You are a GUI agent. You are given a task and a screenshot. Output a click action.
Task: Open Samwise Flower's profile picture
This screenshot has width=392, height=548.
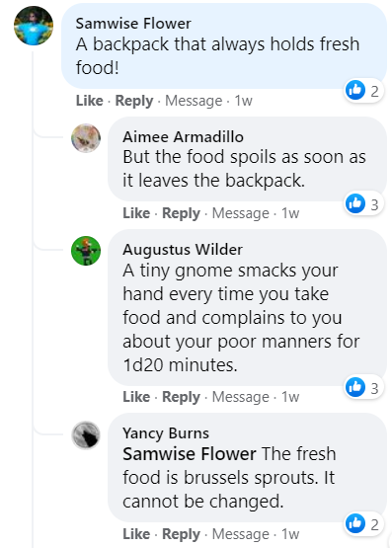[x=34, y=26]
